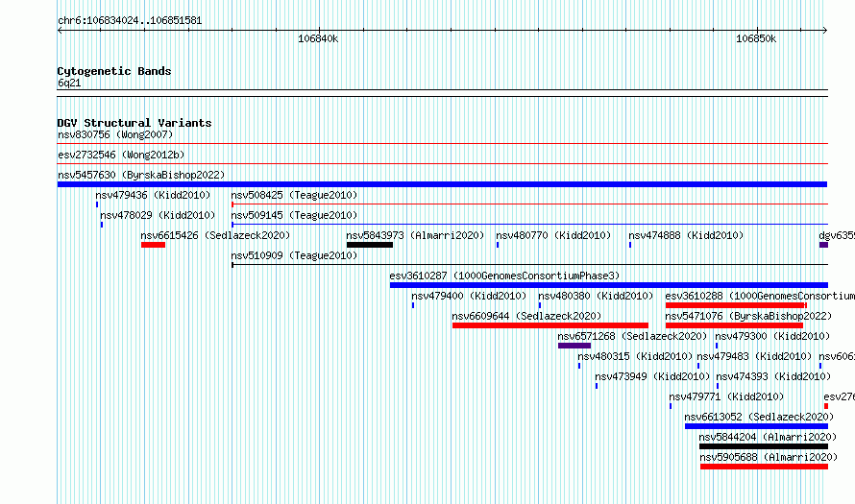Viewport: 855px width, 504px height.
Task: Click red bar for nsv5471076 (ByrskaBishop2022)
Action: click(x=735, y=325)
